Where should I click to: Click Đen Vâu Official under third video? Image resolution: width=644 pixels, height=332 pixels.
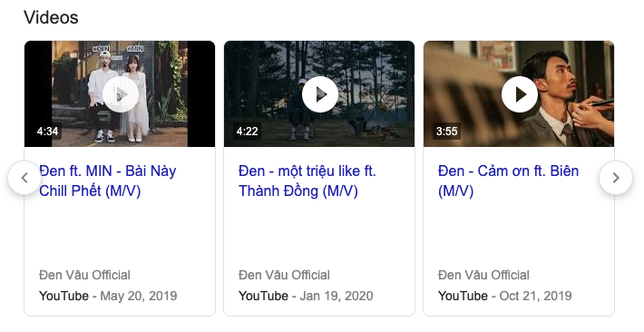tap(483, 275)
